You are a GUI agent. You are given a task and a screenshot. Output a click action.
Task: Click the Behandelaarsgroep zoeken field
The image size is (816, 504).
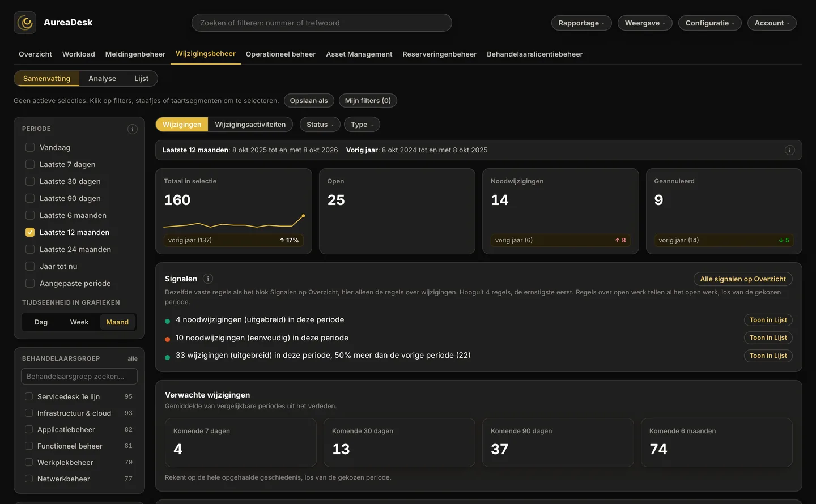tap(79, 377)
